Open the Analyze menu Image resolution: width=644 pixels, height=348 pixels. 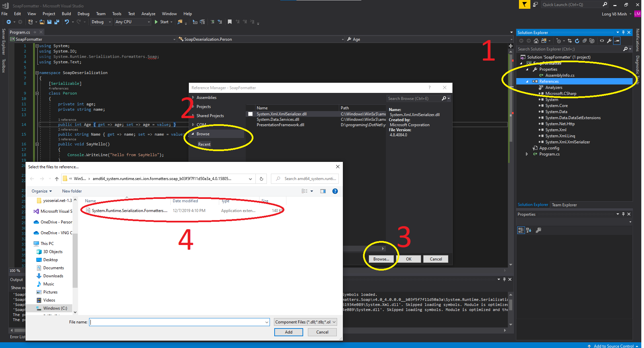pos(148,14)
